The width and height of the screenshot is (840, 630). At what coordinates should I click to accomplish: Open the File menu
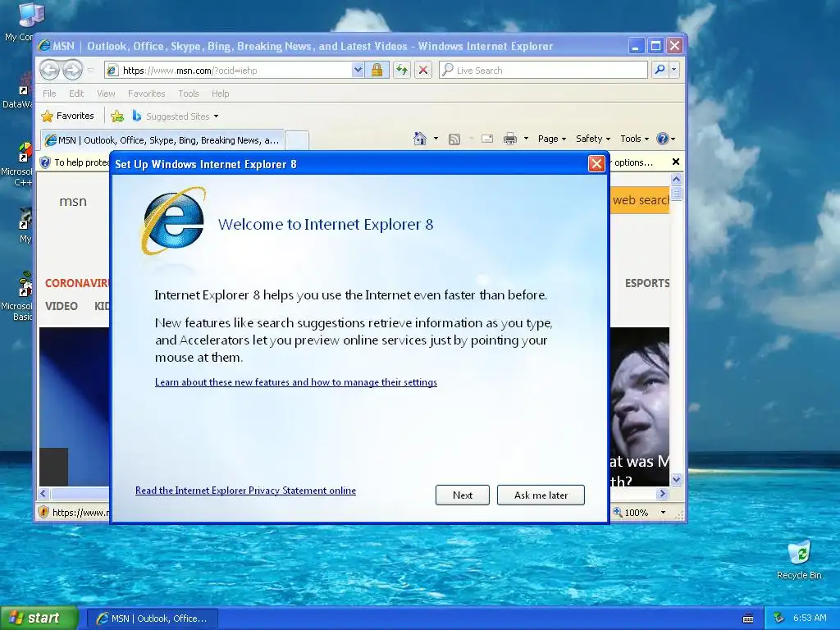[49, 94]
